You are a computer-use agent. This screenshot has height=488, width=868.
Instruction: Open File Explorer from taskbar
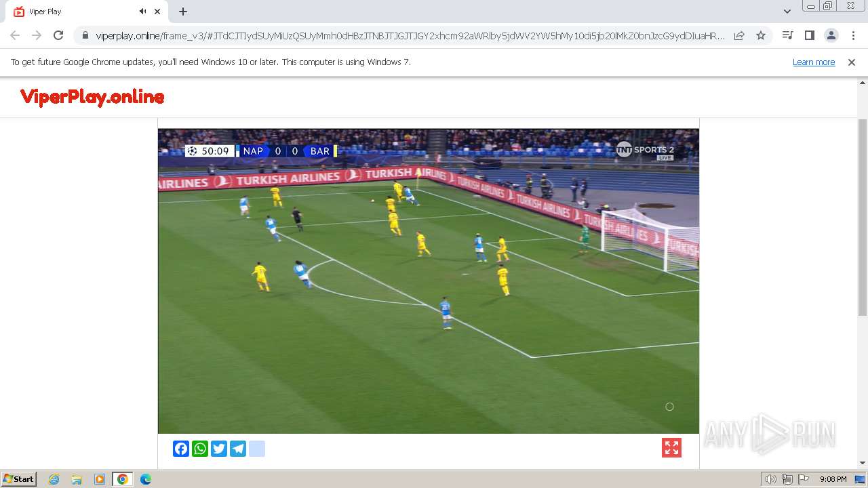click(x=77, y=479)
